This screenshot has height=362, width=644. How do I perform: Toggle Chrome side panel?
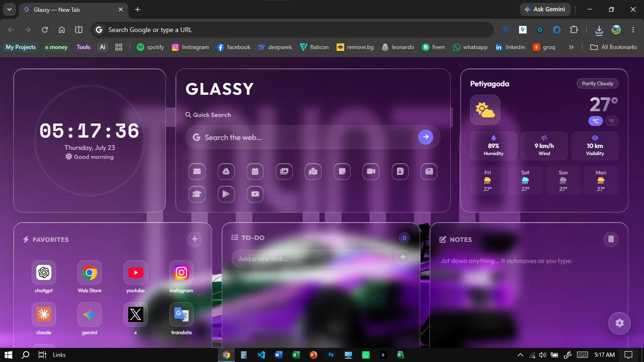pos(79,30)
